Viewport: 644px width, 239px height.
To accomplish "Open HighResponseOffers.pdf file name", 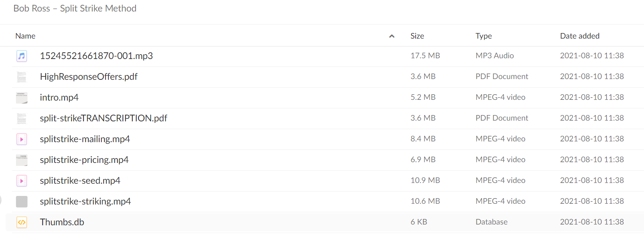I will (88, 76).
